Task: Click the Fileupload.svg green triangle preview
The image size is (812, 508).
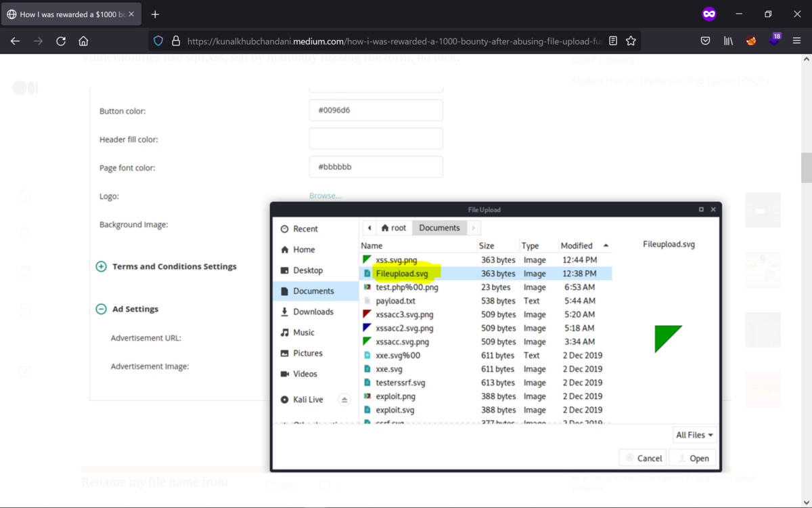Action: [x=668, y=339]
